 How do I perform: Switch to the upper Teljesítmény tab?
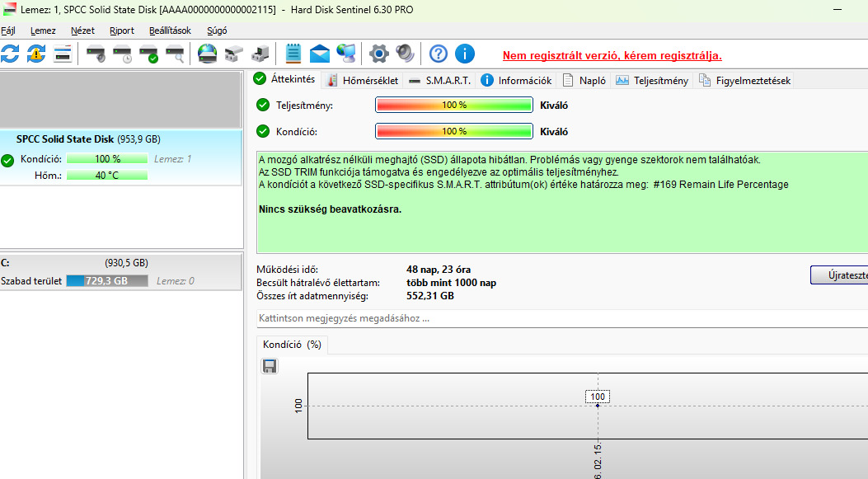pyautogui.click(x=653, y=80)
